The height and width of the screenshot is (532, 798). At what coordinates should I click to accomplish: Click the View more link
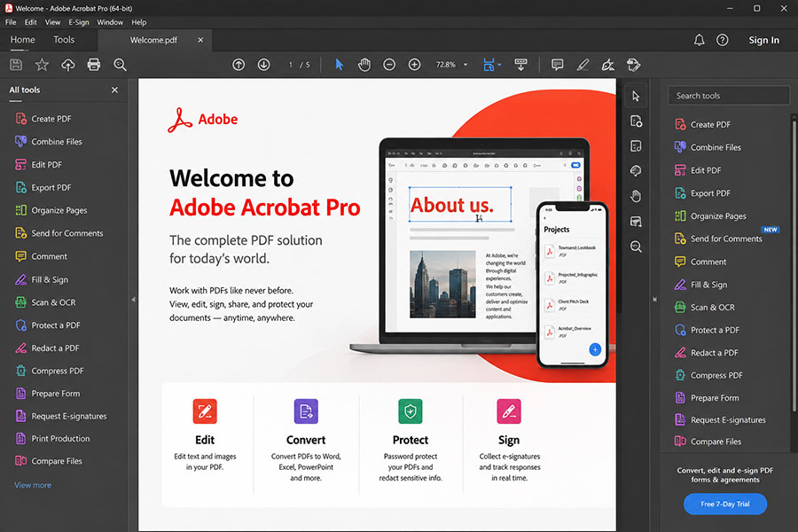pos(33,485)
